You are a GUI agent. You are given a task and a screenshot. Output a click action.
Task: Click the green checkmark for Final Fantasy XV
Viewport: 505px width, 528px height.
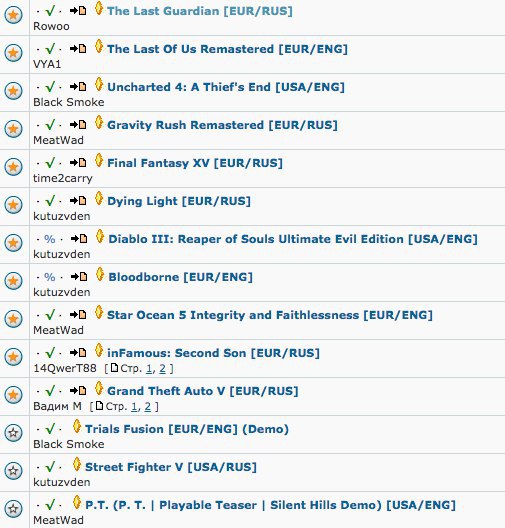point(50,163)
